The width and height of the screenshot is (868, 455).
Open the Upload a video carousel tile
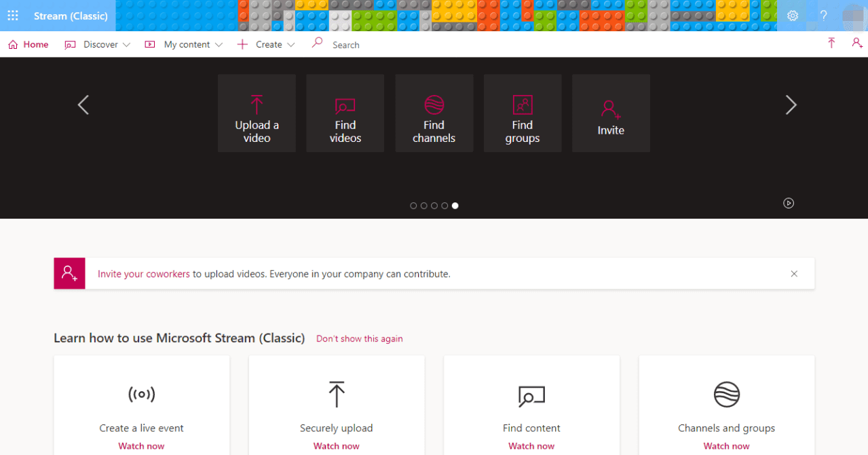[x=257, y=113]
